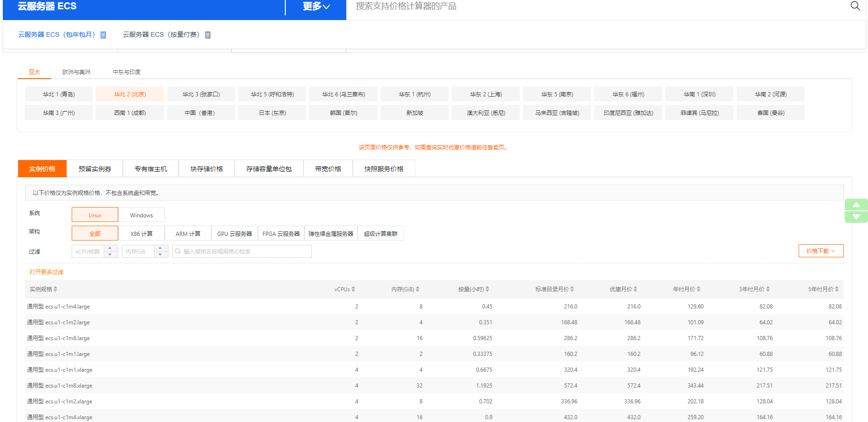Select FPGA 云服务器 architecture
Screen dimensions: 868x422
281,234
